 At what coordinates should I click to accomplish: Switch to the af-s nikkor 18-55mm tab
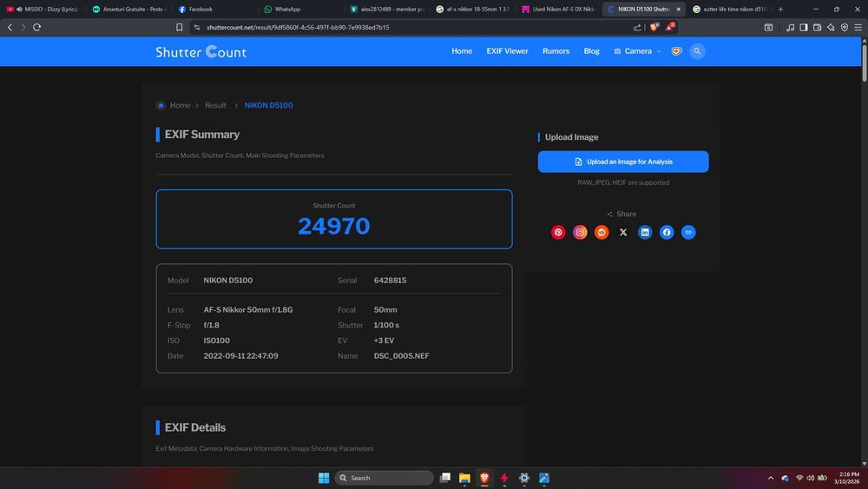(472, 9)
